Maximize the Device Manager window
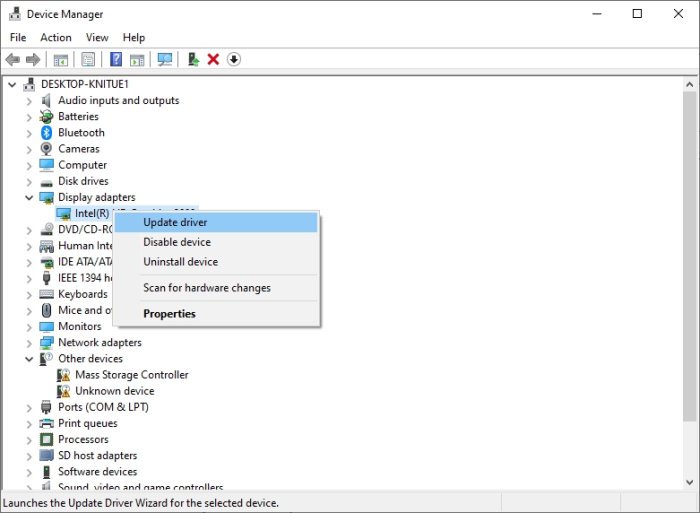This screenshot has height=513, width=700. [x=638, y=14]
